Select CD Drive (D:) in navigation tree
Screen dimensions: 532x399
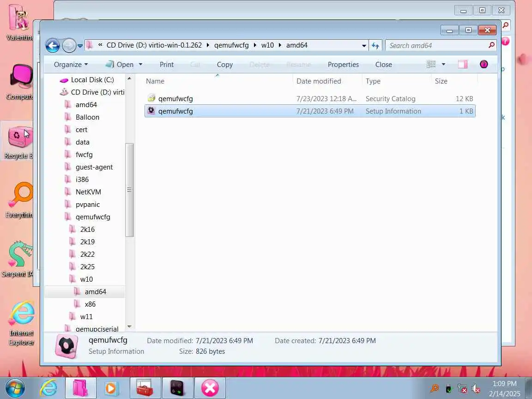pyautogui.click(x=97, y=92)
